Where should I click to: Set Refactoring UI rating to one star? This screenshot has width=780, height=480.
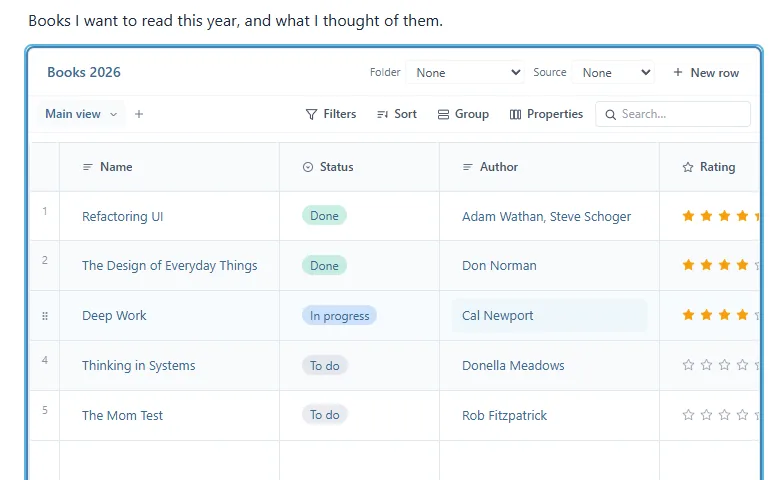point(688,215)
